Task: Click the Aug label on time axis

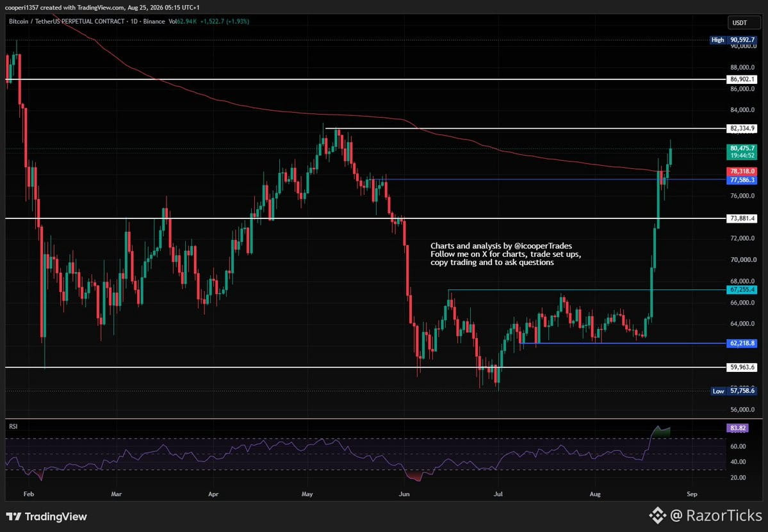Action: coord(595,494)
